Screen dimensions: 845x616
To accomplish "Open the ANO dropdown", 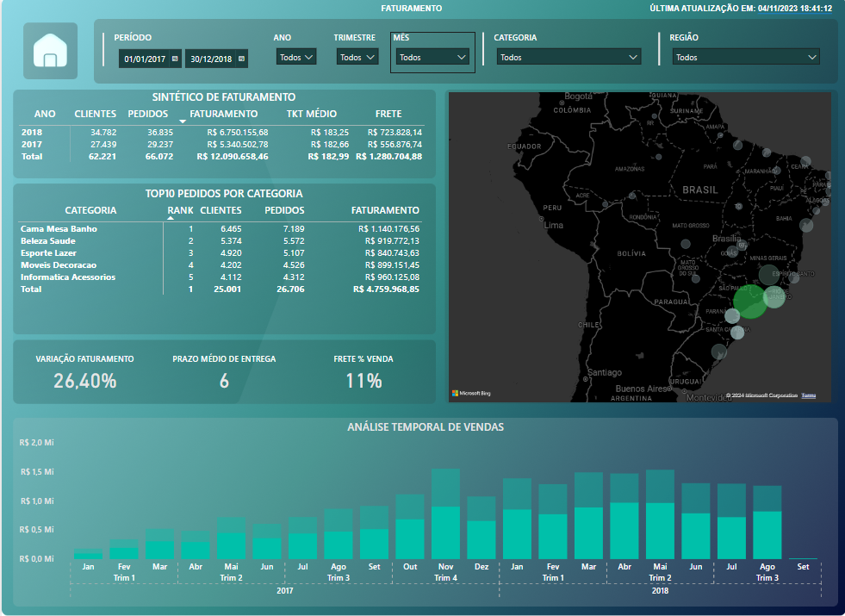I will (295, 57).
